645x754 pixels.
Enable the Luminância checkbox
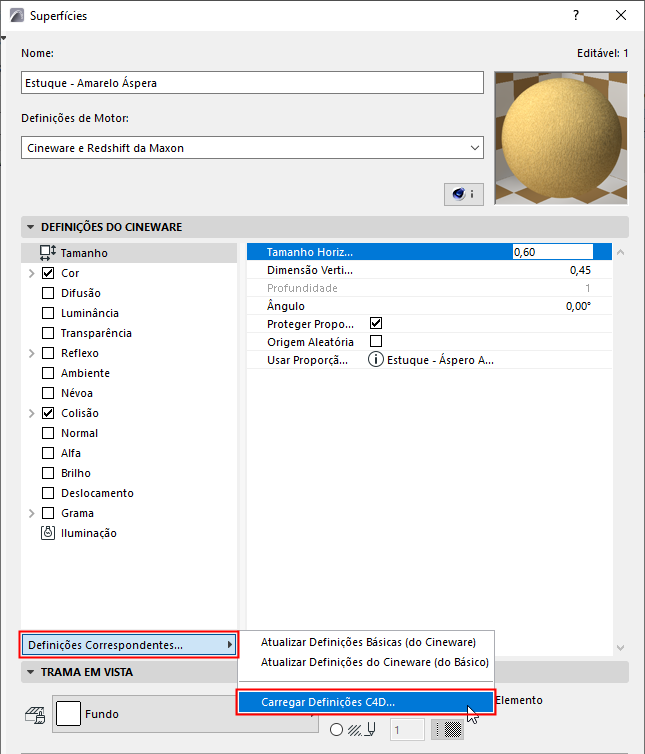tap(48, 313)
